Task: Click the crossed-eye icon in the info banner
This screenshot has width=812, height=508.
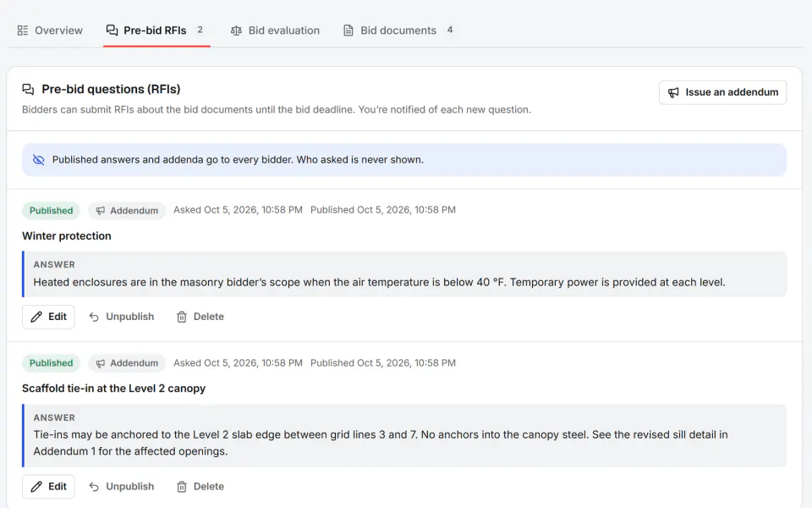Action: (39, 160)
